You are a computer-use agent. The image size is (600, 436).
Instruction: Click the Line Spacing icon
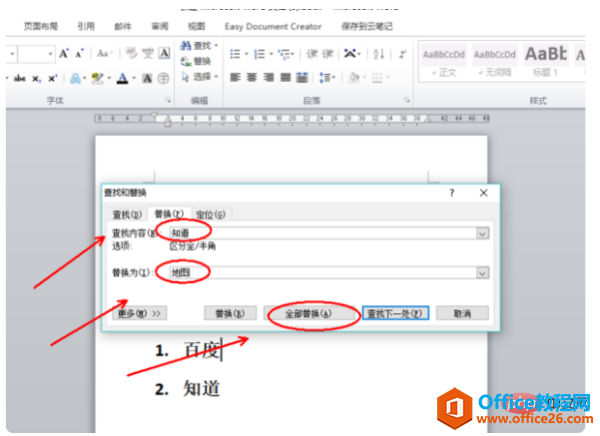pos(325,78)
